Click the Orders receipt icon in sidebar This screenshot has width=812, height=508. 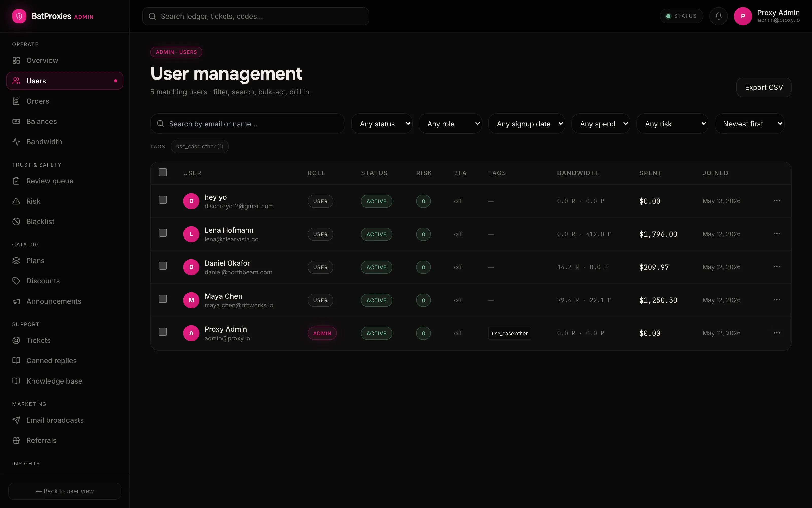(x=16, y=101)
